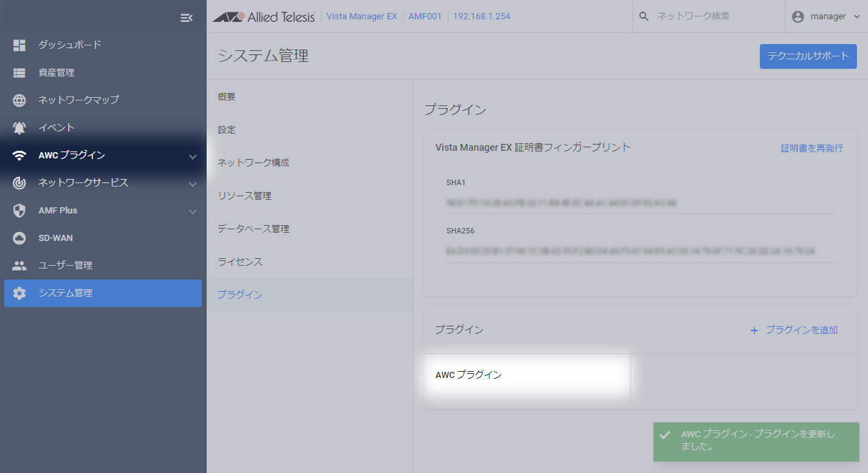Click the 証明書を再発行 link
The height and width of the screenshot is (473, 868).
[812, 148]
